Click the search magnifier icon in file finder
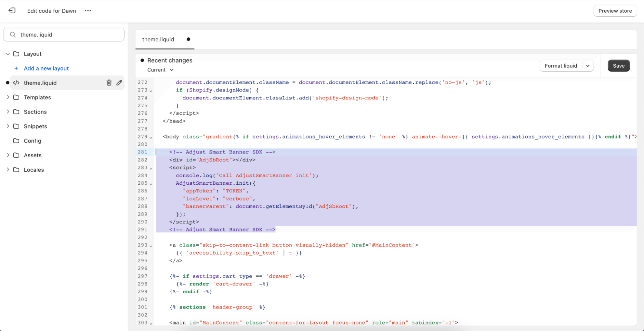The image size is (644, 331). 13,34
